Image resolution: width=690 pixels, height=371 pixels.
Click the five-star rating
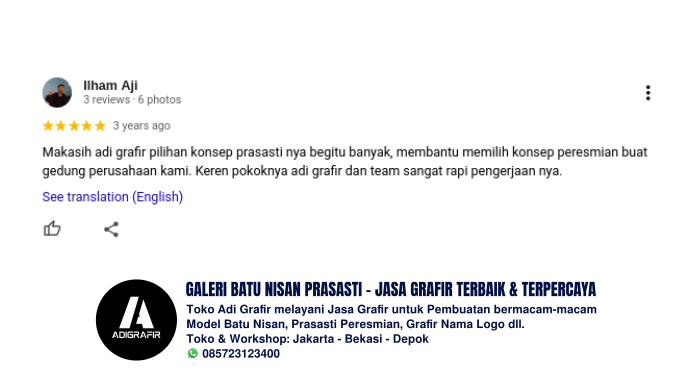74,126
